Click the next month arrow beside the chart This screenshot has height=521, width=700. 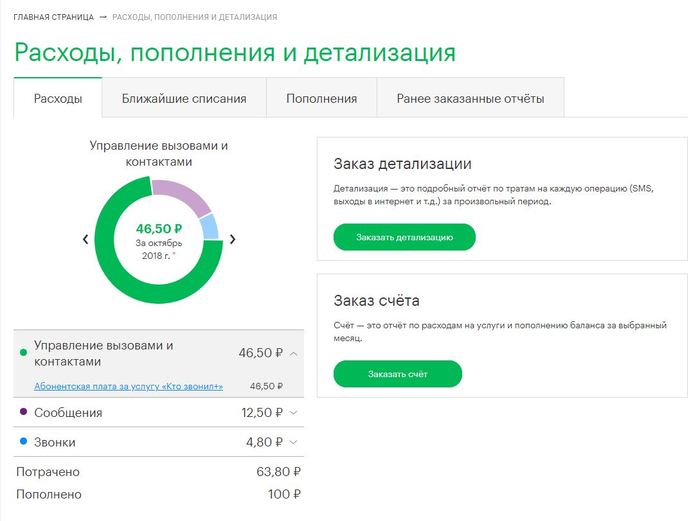pos(233,239)
